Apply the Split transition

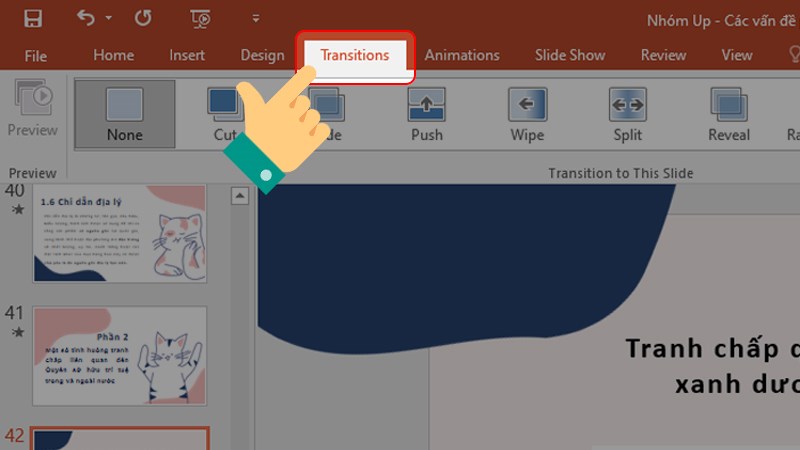628,114
